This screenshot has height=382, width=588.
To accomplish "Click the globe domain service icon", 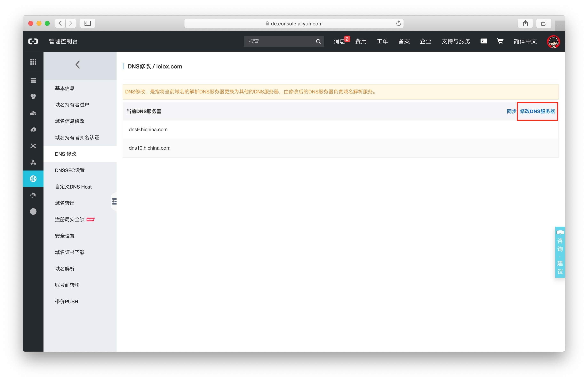I will click(33, 179).
